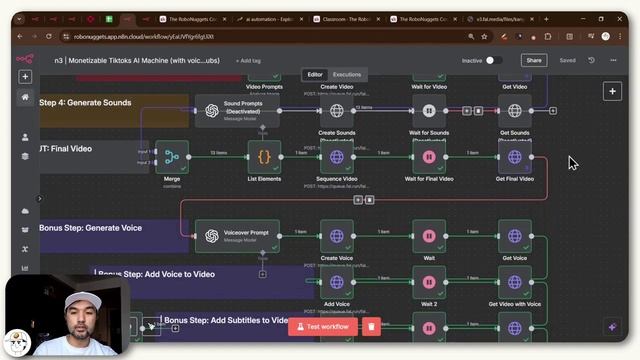Image resolution: width=640 pixels, height=360 pixels.
Task: Click Add tag link
Action: 248,61
